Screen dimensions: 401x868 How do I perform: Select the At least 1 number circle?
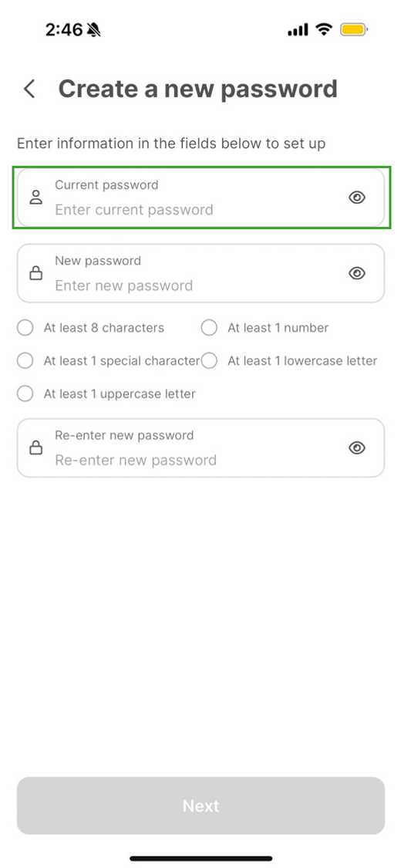209,328
